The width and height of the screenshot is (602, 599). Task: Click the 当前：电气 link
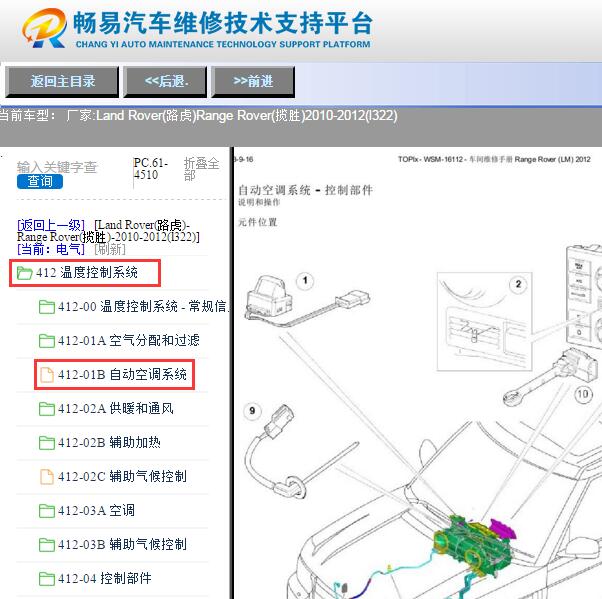tap(51, 249)
